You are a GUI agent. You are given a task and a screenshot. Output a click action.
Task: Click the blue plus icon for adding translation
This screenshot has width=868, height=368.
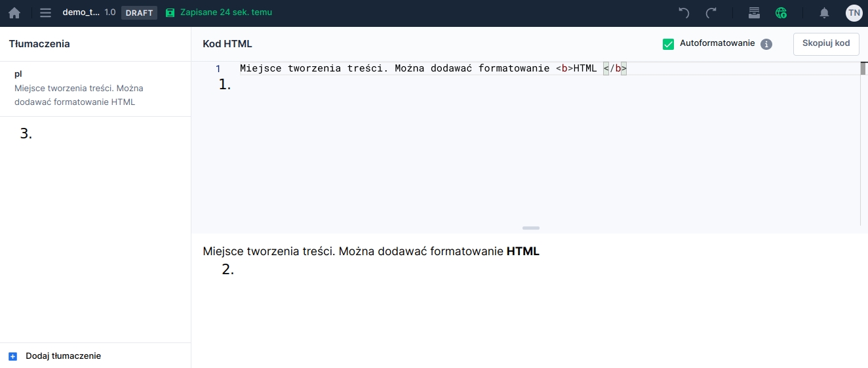(x=13, y=356)
